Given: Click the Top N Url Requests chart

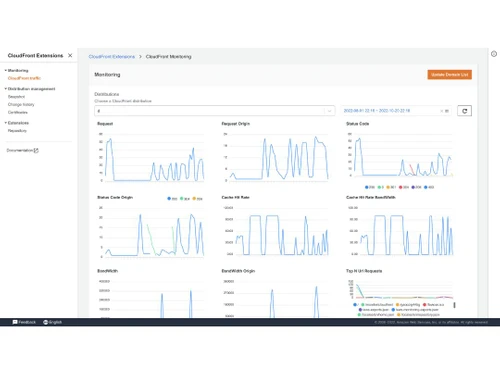Looking at the screenshot, I should click(403, 289).
